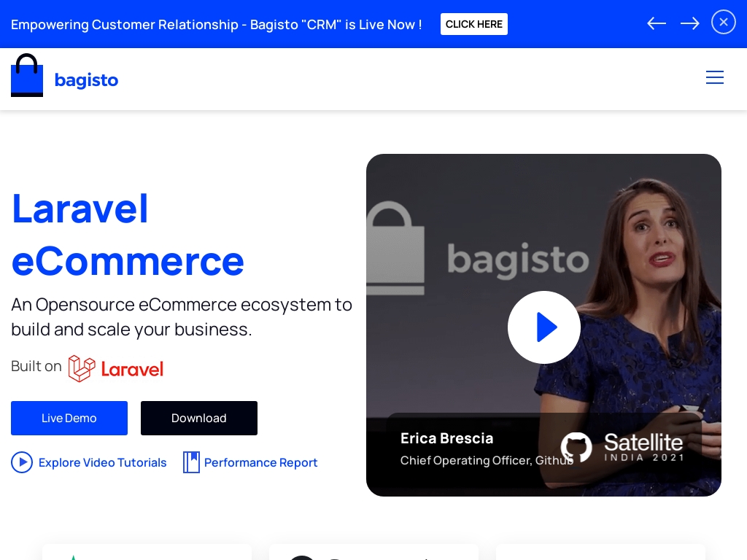The image size is (747, 560).
Task: Click the Satellite India 2021 text
Action: (x=643, y=446)
